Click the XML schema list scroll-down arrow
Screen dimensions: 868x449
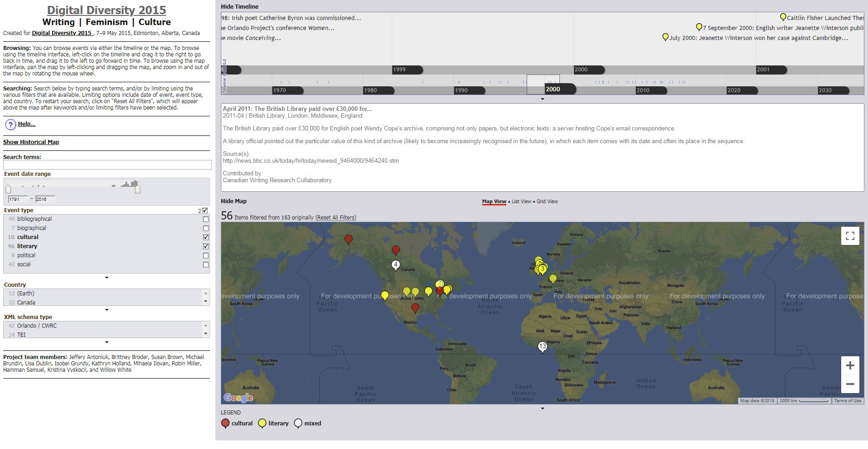point(205,334)
